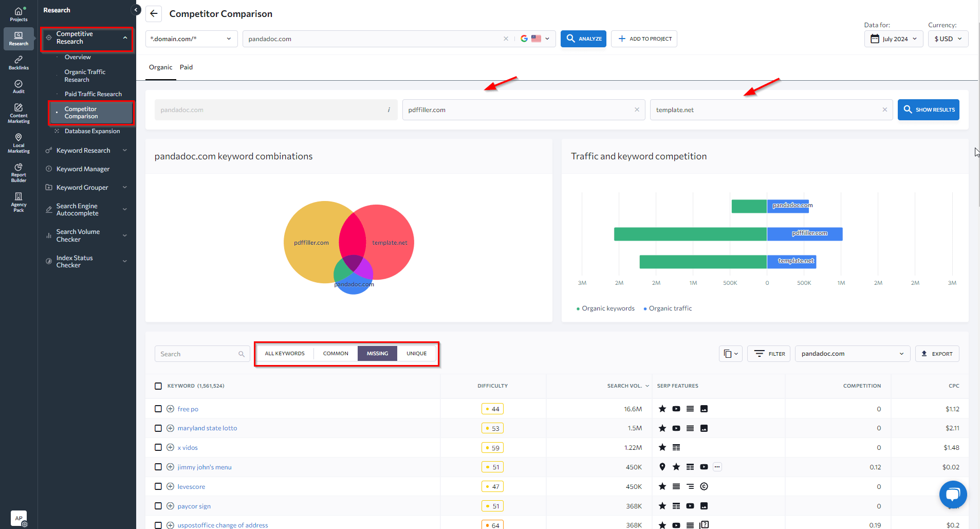Select the Audit icon in the sidebar
Viewport: 980px width, 529px height.
[x=19, y=86]
